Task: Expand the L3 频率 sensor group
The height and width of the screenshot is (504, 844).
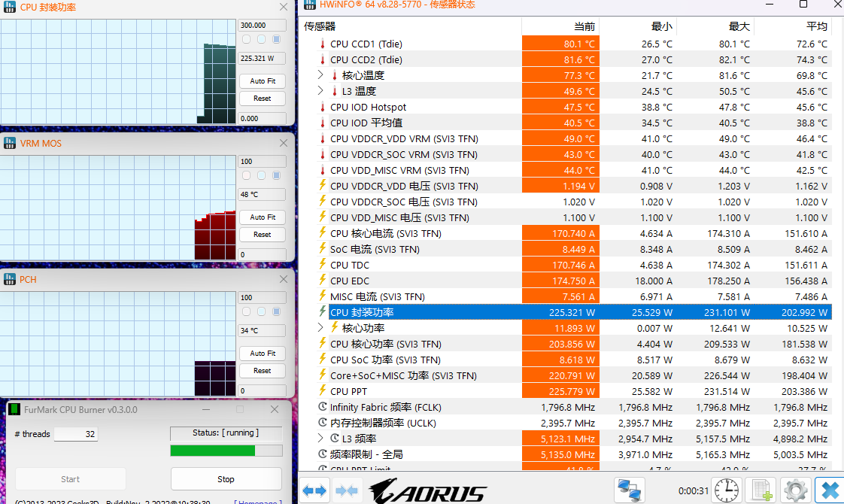Action: (320, 439)
